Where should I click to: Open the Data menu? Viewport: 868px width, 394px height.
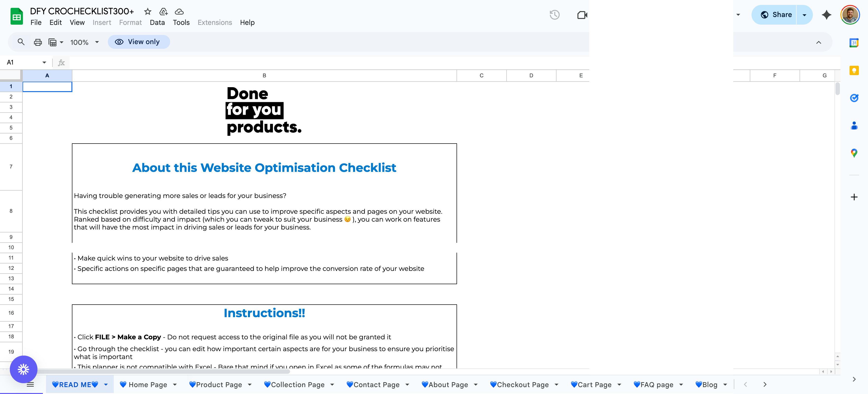coord(157,23)
